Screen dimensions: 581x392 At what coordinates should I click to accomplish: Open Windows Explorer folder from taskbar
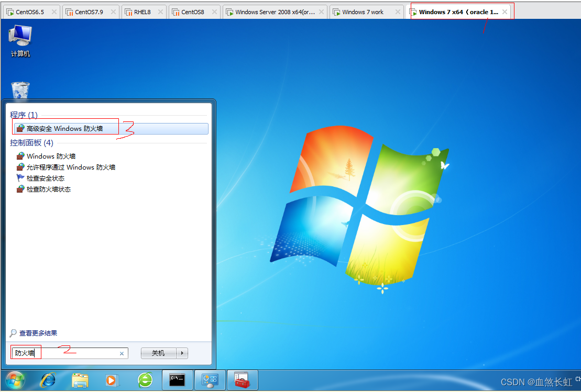[80, 380]
